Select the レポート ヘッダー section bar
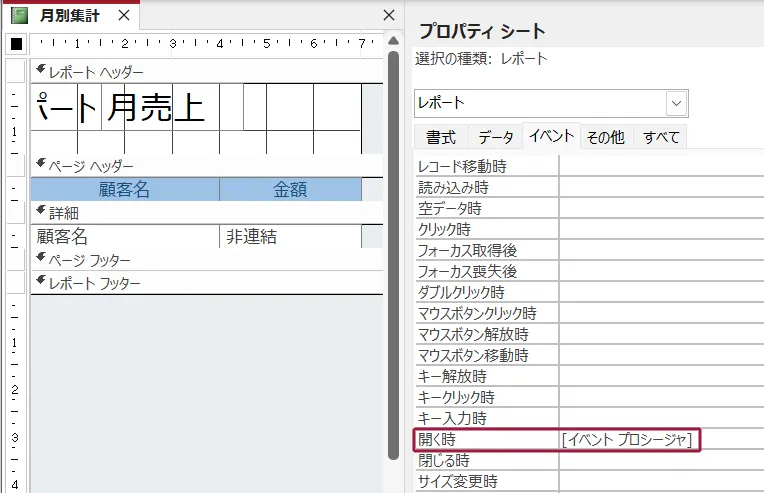The height and width of the screenshot is (493, 764). (x=200, y=72)
